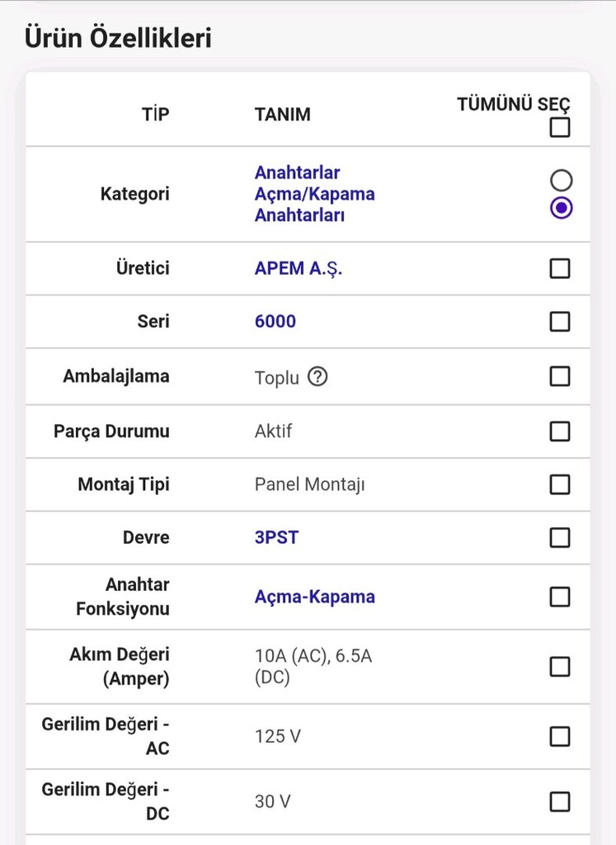Click the 3PST circuit link
616x845 pixels.
click(x=276, y=537)
